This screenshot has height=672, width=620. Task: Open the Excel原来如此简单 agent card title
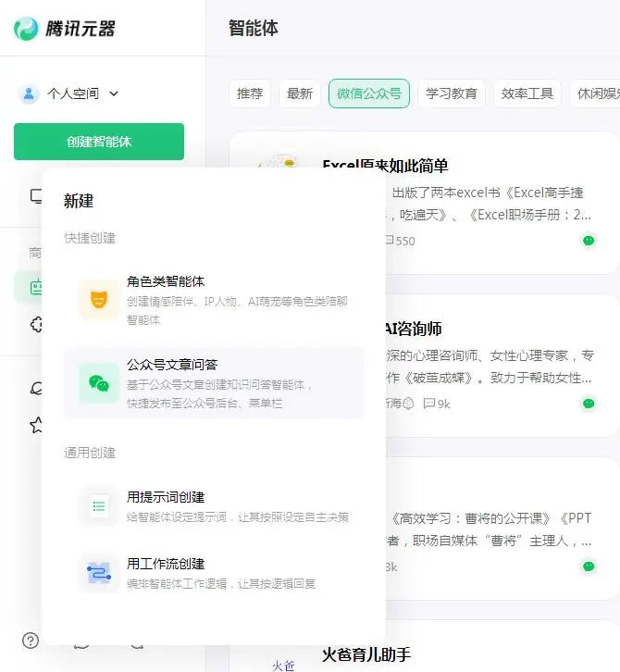coord(385,166)
